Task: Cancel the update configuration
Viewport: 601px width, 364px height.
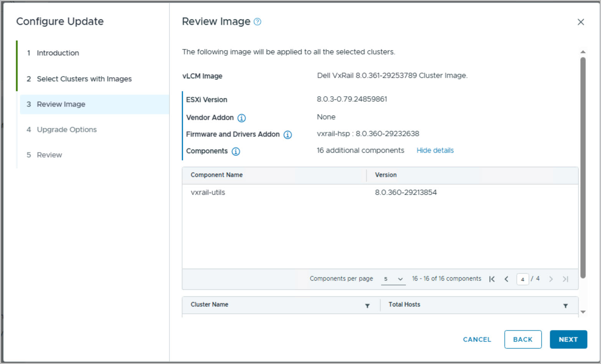Action: coord(477,339)
